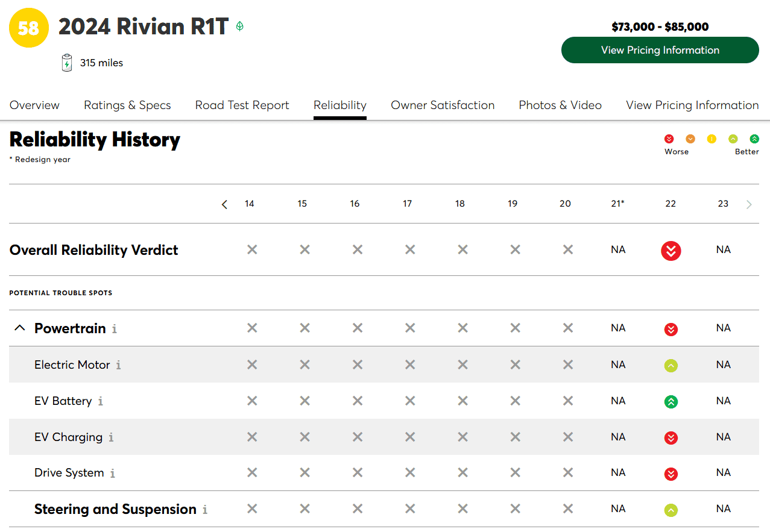
Task: Click the info icon beside Powertrain
Action: [x=115, y=329]
